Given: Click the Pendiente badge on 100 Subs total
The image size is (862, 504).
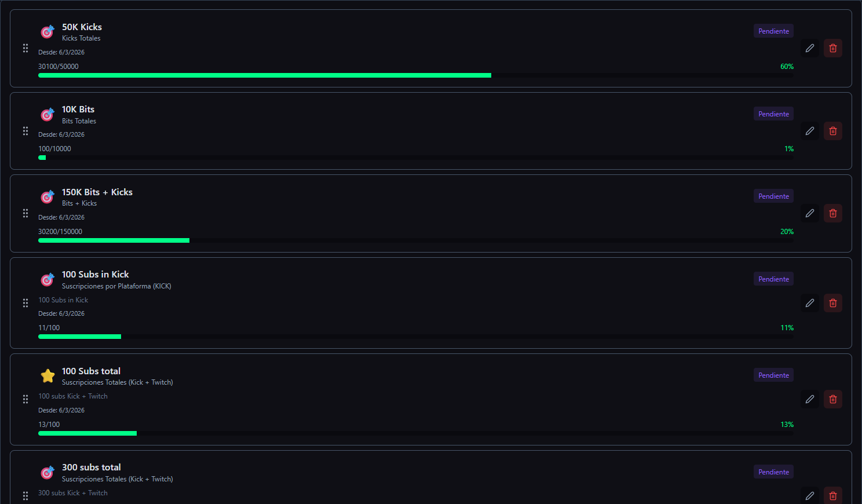Looking at the screenshot, I should [x=773, y=375].
